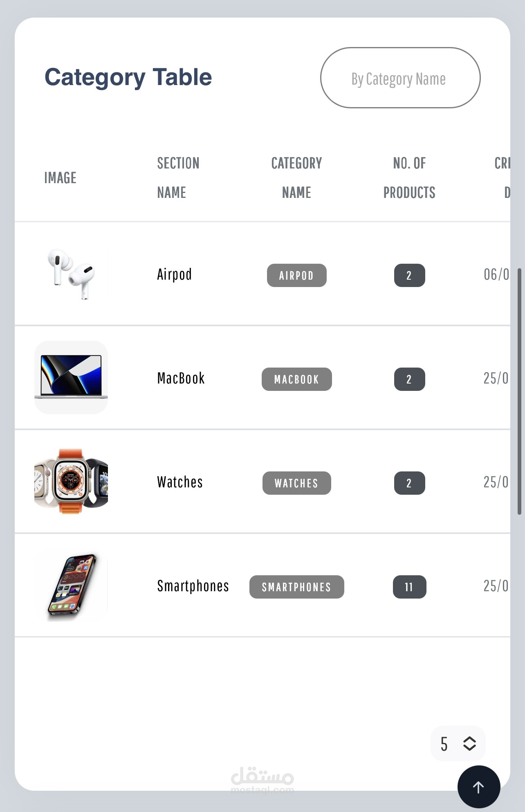The image size is (525, 812).
Task: Click the MACBOOK category badge
Action: click(x=297, y=379)
